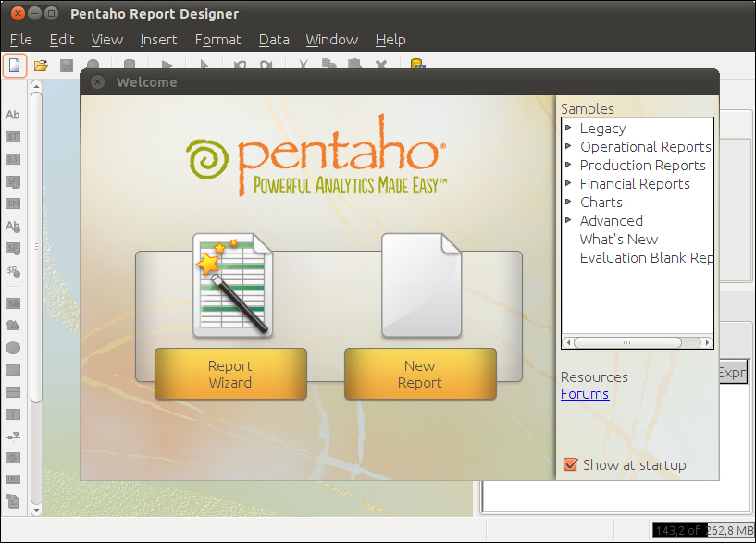Select the Charts label in Samples
This screenshot has height=543, width=756.
click(601, 203)
